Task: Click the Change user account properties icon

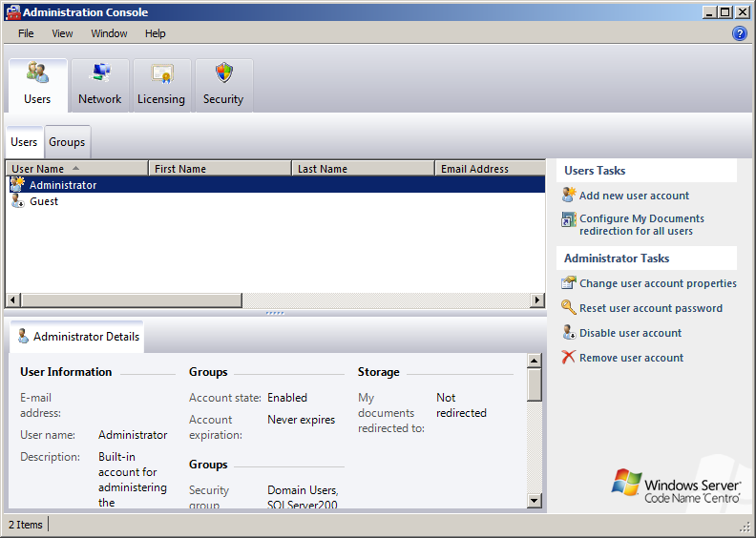Action: (569, 282)
